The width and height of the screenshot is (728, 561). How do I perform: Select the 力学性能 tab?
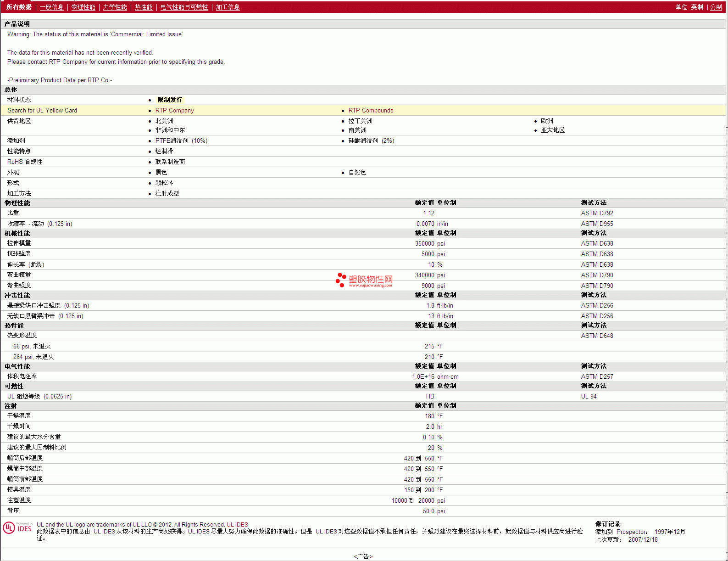[115, 7]
